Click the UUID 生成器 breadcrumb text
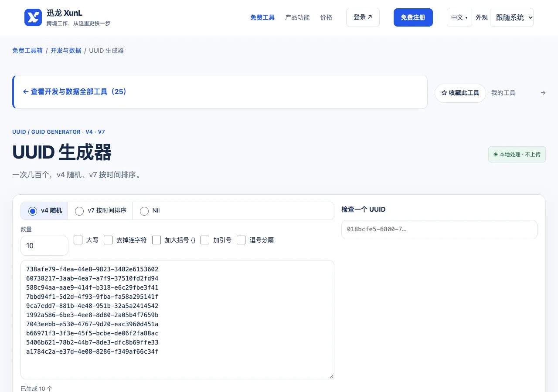558x392 pixels. 106,51
